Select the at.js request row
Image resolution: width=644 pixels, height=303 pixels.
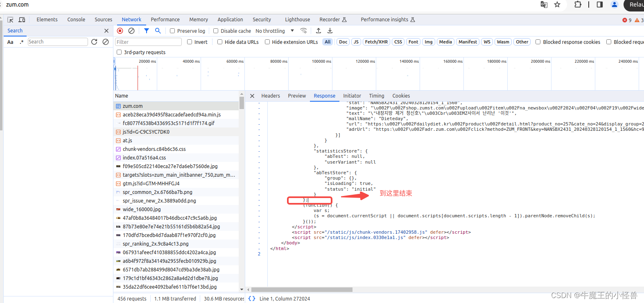pos(176,140)
